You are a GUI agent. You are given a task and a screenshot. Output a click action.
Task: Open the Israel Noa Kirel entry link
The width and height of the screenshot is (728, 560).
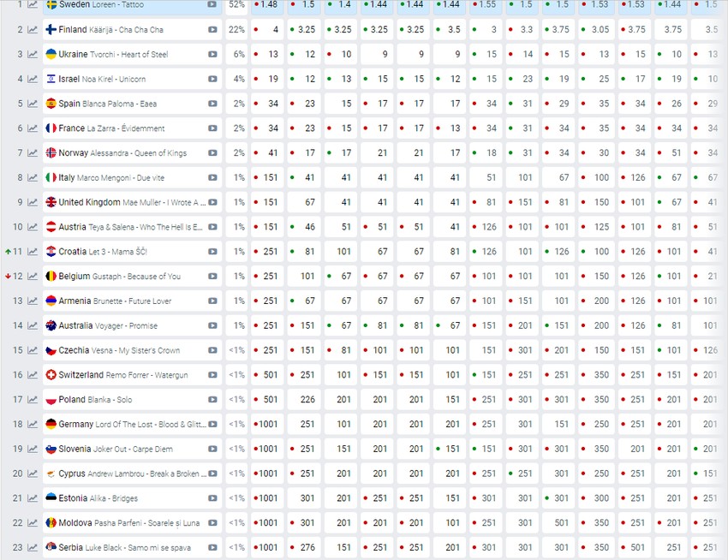(x=102, y=79)
